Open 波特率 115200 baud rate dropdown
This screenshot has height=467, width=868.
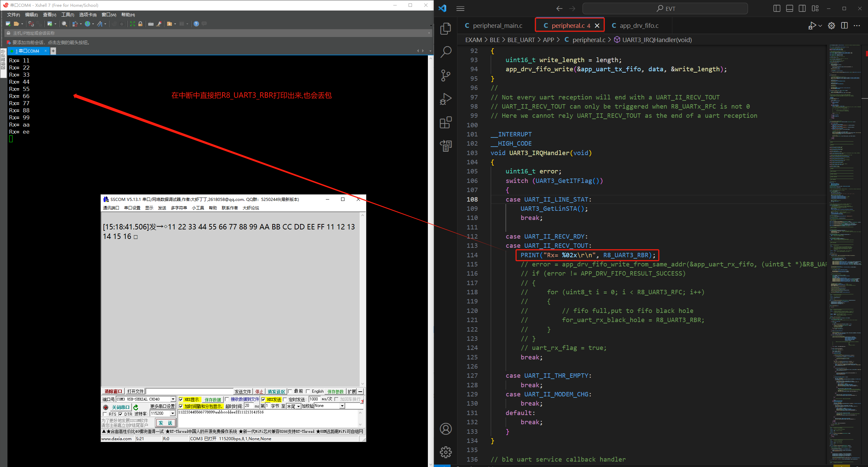173,413
